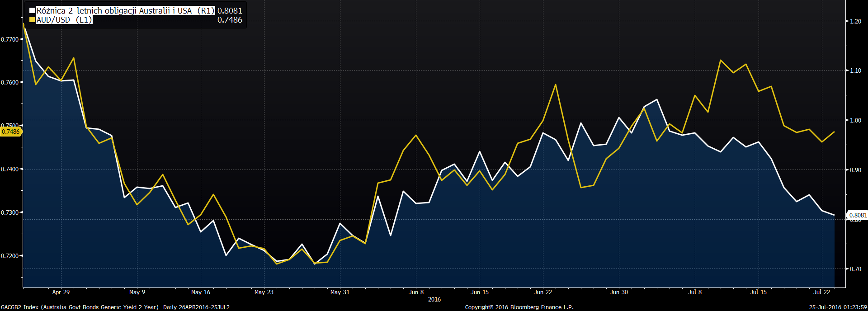
Task: Click the Jun 22 date label
Action: coord(543,292)
